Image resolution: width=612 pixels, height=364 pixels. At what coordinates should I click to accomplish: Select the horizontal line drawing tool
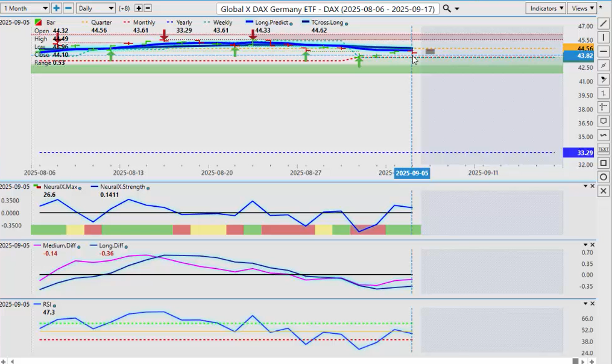[604, 51]
